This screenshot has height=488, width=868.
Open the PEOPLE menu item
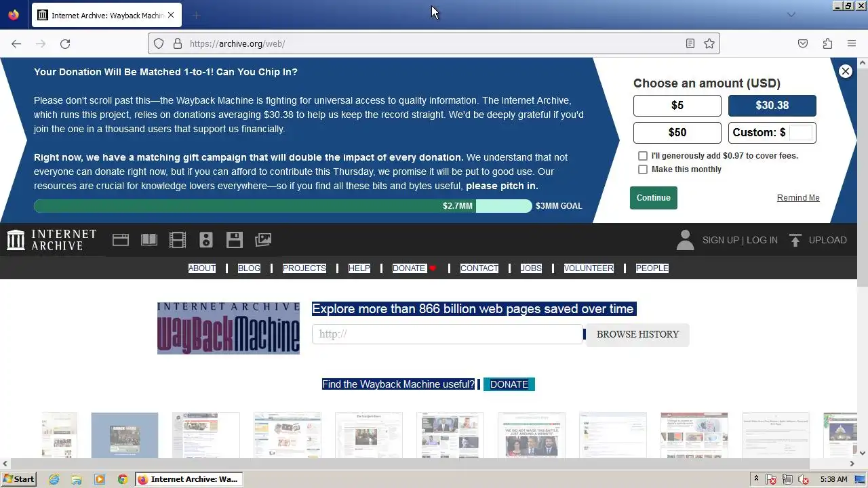652,268
